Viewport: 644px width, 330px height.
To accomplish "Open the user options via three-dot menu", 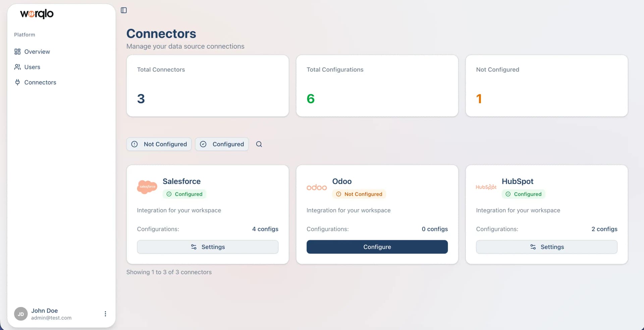I will tap(105, 314).
